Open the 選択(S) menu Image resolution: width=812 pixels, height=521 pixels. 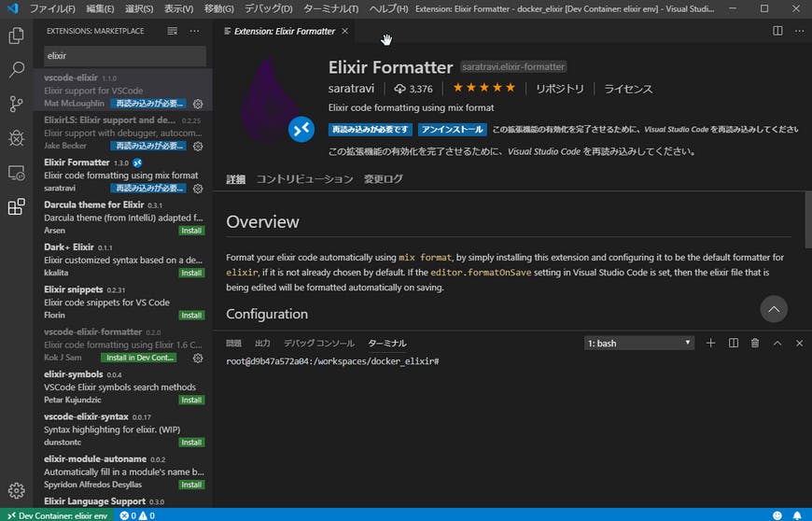[x=139, y=8]
